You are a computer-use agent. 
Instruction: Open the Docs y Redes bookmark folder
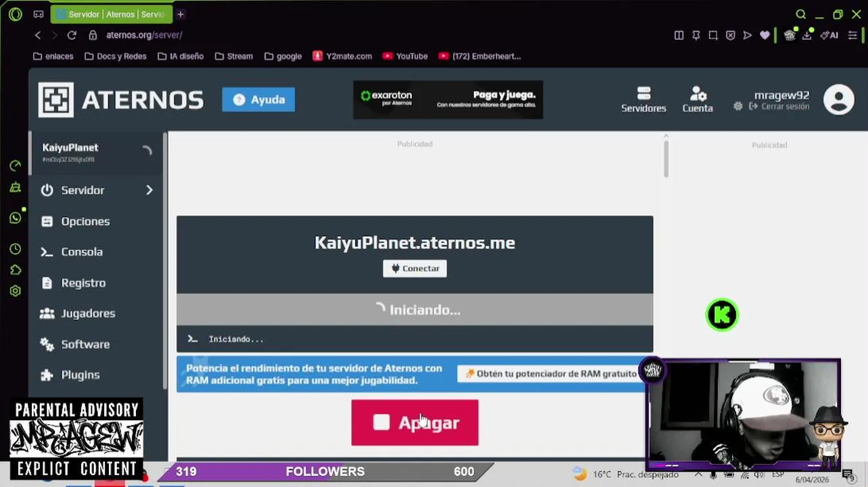click(x=116, y=56)
